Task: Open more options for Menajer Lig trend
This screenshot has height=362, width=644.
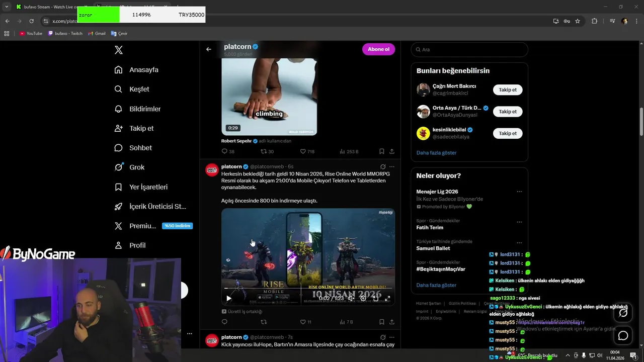Action: [519, 192]
